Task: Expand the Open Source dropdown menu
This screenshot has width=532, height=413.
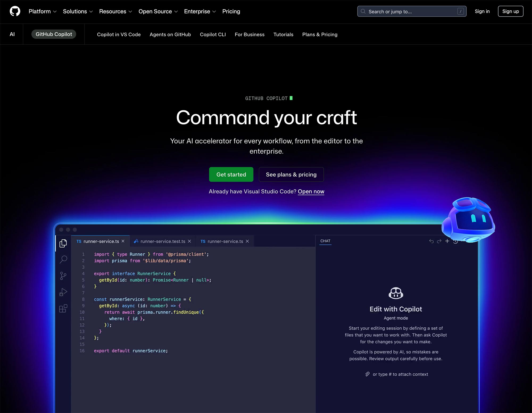Action: 158,11
